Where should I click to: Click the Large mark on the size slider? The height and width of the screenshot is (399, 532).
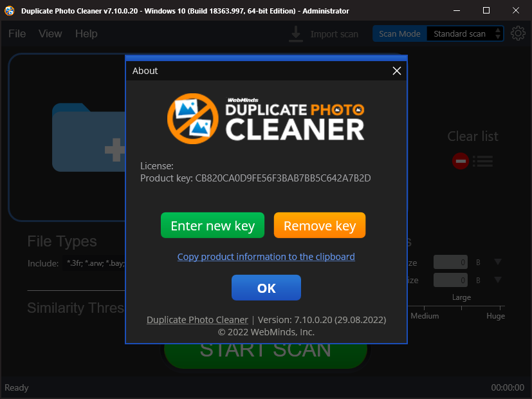(x=461, y=297)
